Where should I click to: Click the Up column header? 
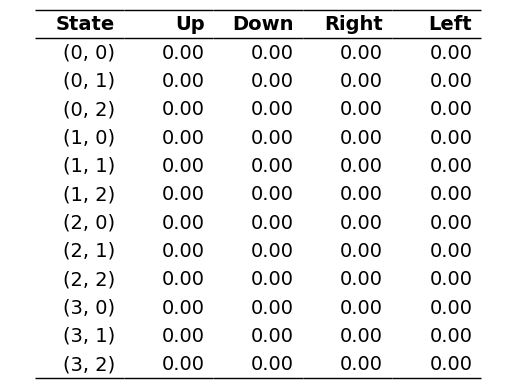tap(190, 24)
